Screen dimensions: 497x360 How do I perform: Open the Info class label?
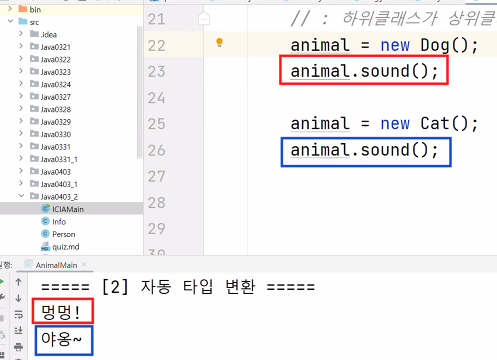click(59, 222)
